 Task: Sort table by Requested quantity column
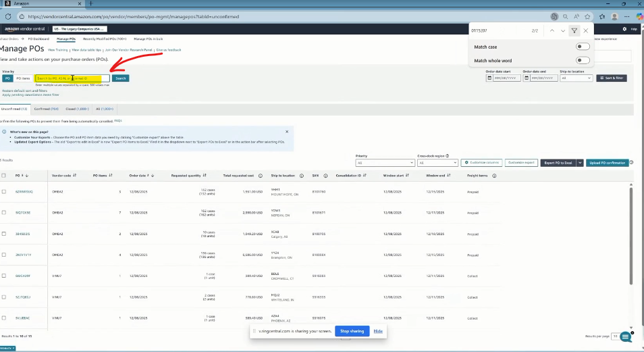click(x=205, y=175)
